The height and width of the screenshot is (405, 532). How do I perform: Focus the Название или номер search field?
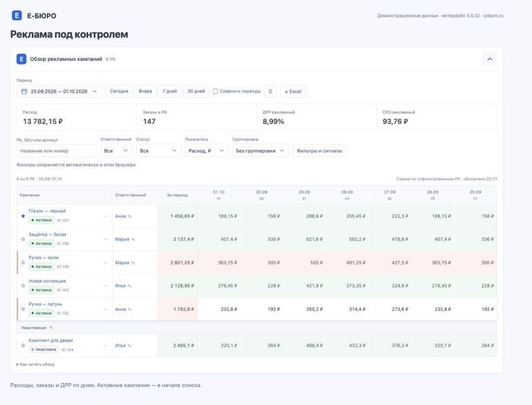tap(57, 150)
